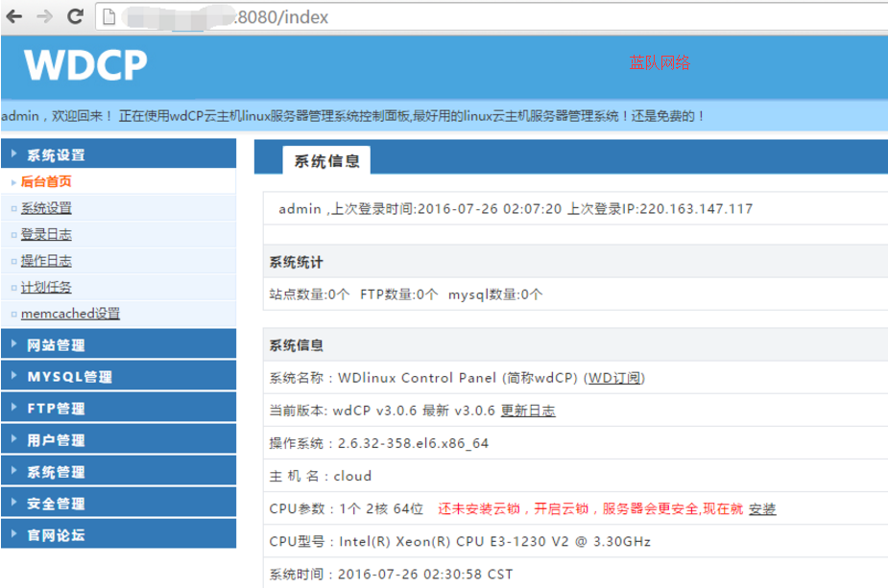The height and width of the screenshot is (588, 888).
Task: Open the 后台首页 sidebar item
Action: (46, 181)
